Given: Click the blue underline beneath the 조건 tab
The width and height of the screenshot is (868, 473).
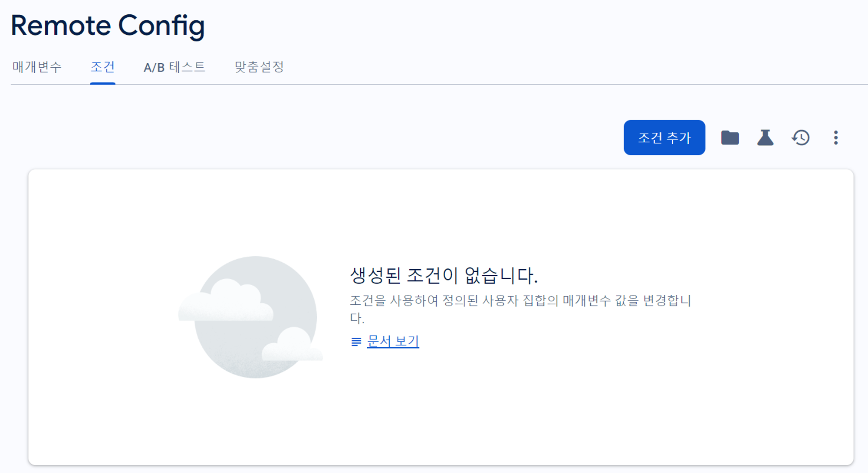Looking at the screenshot, I should pos(102,83).
